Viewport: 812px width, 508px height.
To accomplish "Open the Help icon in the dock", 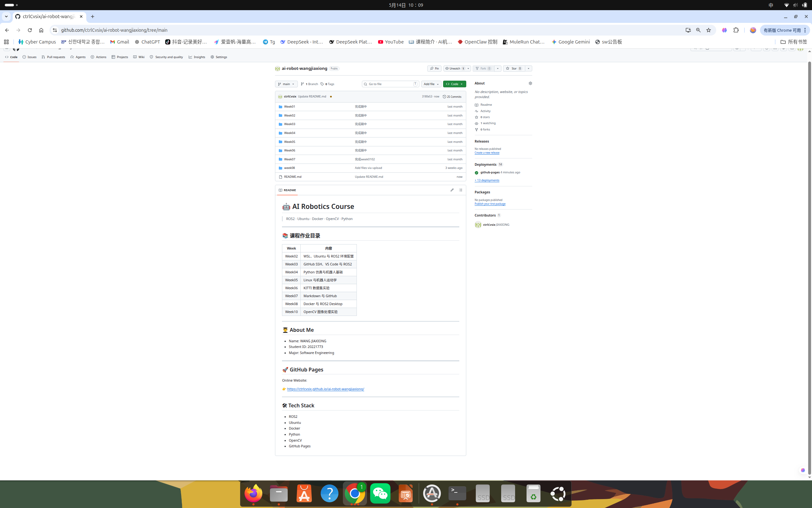I will tap(330, 493).
